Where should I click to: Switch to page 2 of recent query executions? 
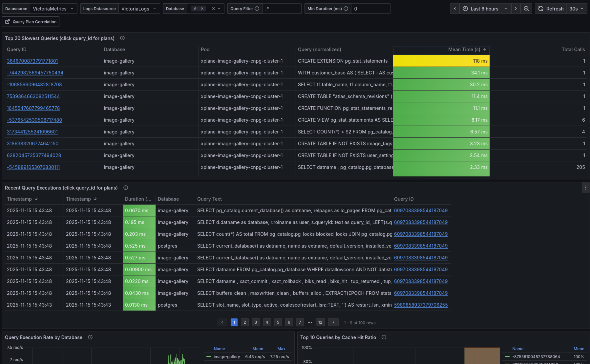coord(244,322)
